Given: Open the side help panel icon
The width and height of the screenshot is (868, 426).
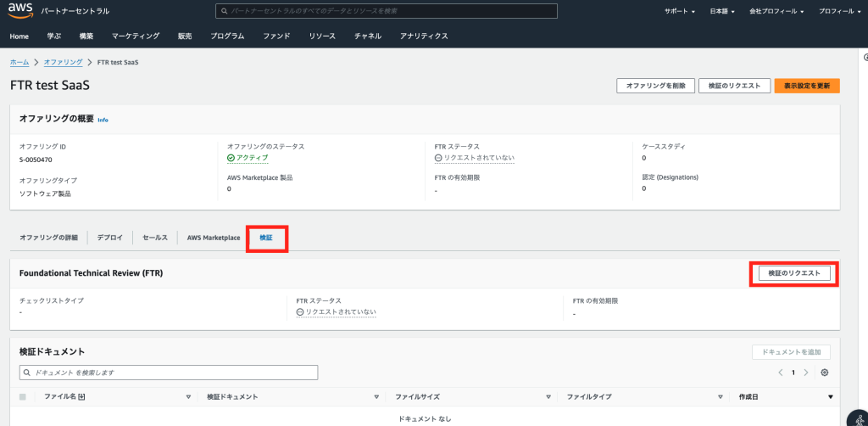Looking at the screenshot, I should (865, 58).
